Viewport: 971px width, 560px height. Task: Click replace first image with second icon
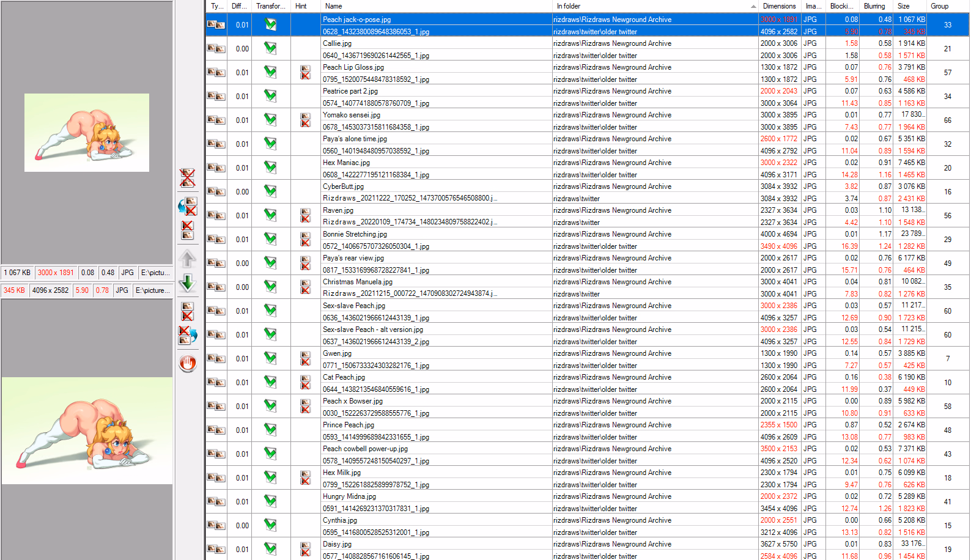(187, 335)
